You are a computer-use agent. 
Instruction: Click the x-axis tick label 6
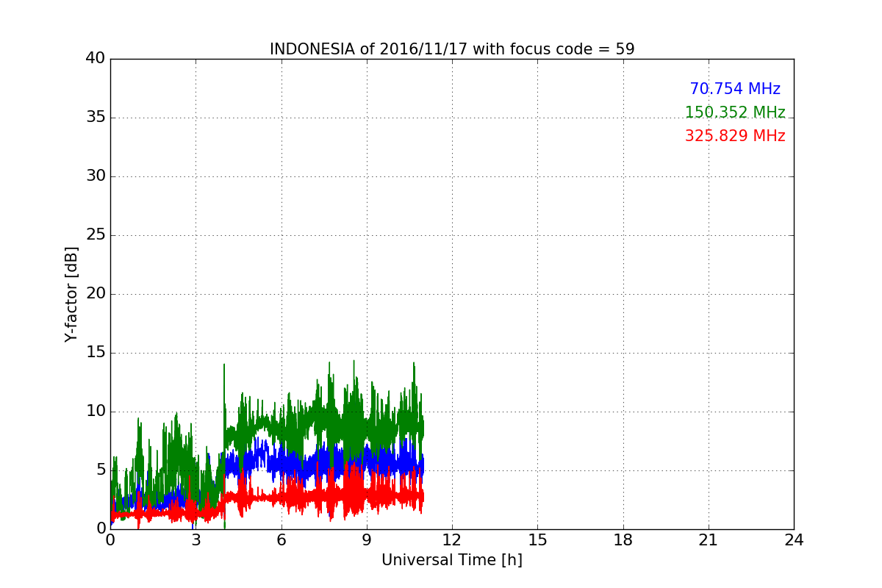coord(281,540)
